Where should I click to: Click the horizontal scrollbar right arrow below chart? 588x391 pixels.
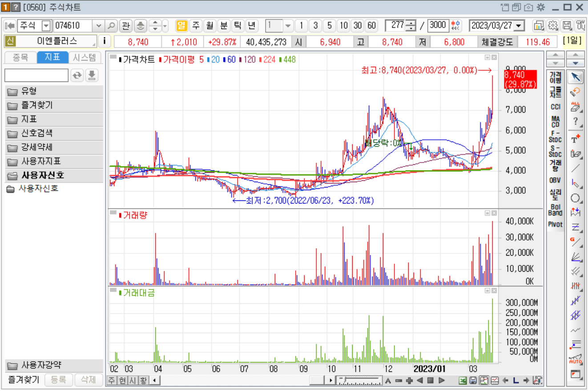point(330,380)
